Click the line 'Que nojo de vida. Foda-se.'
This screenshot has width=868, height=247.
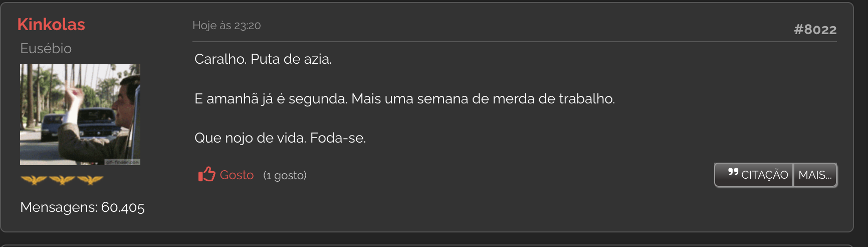[x=280, y=138]
